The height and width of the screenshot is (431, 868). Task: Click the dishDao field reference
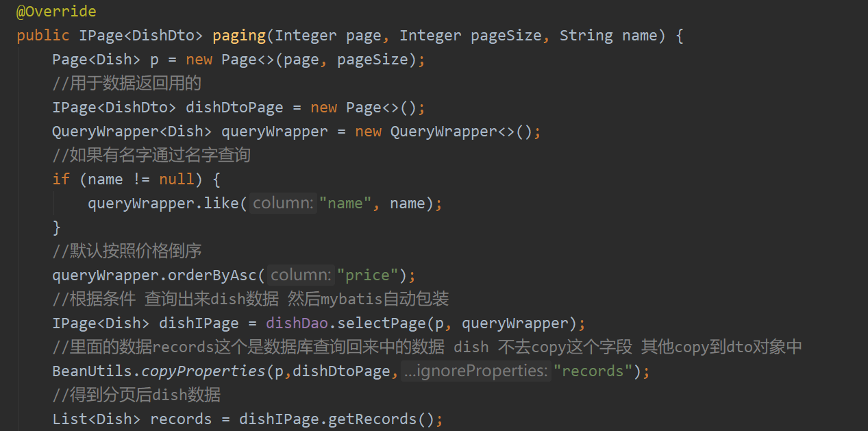(297, 323)
